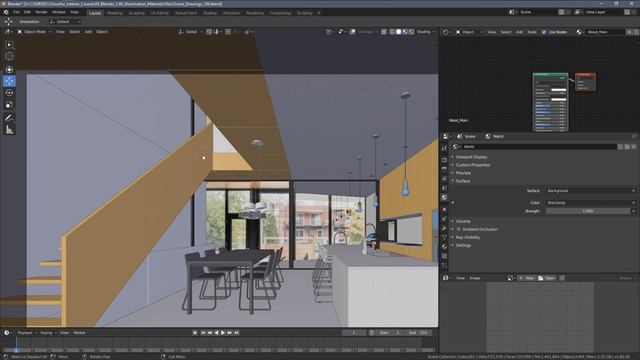Click the World name input field
Viewport: 640px width, 360px height.
(539, 147)
